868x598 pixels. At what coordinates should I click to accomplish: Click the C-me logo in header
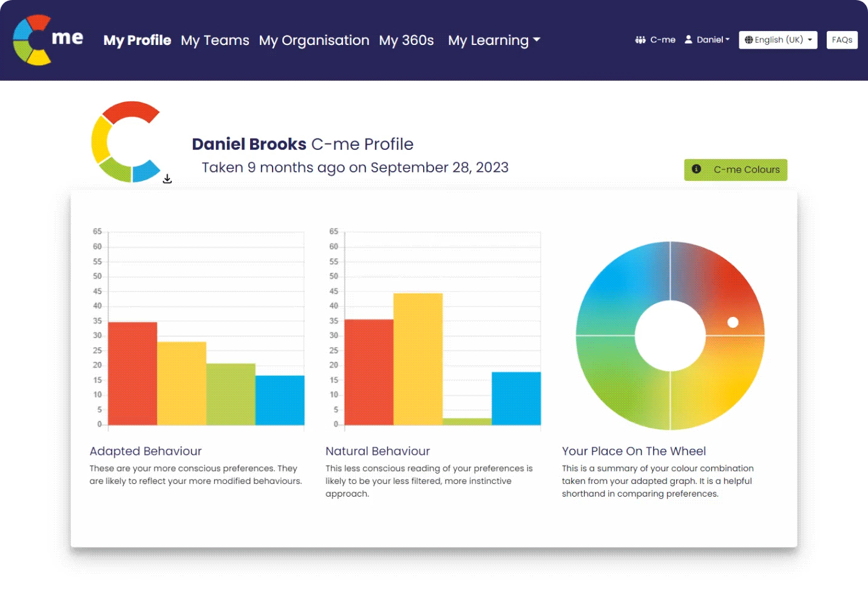coord(48,39)
